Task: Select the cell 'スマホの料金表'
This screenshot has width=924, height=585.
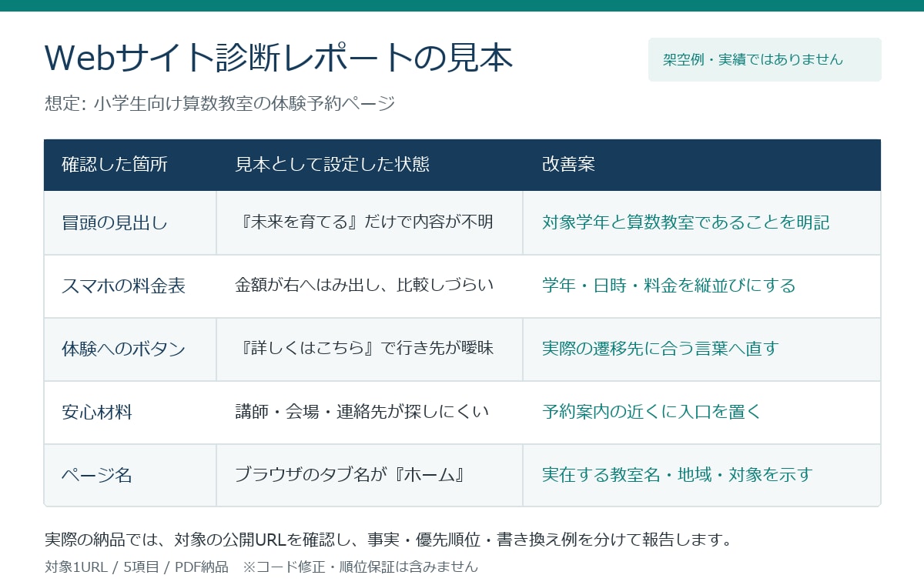Action: [x=130, y=286]
